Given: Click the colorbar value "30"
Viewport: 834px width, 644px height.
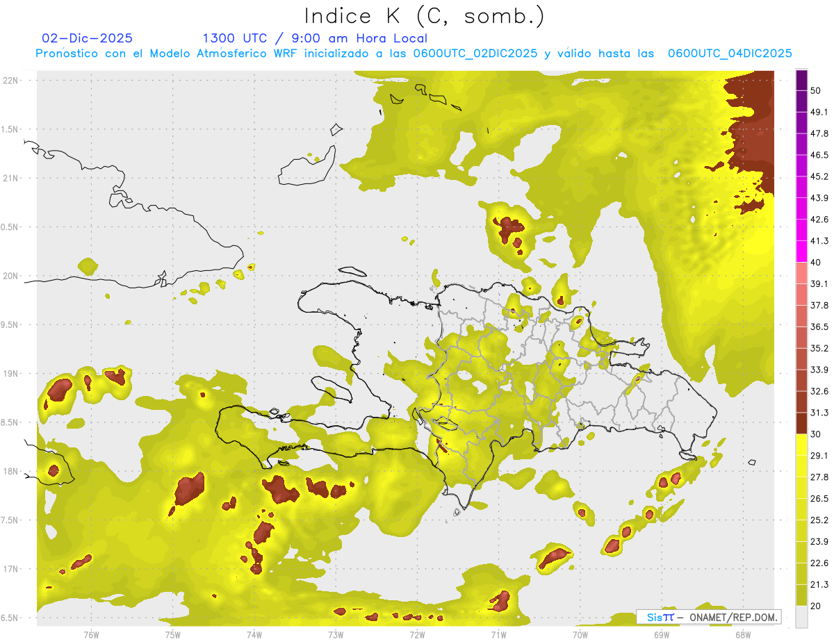Looking at the screenshot, I should click(817, 434).
